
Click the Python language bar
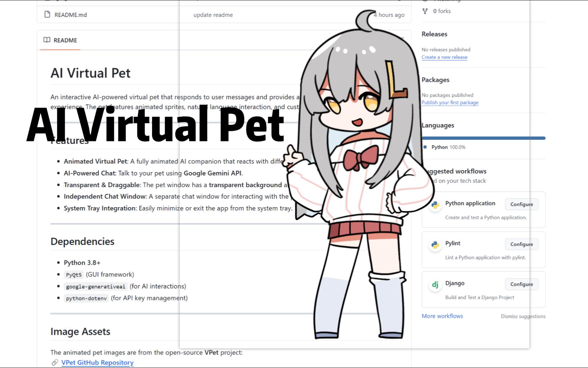[x=484, y=138]
